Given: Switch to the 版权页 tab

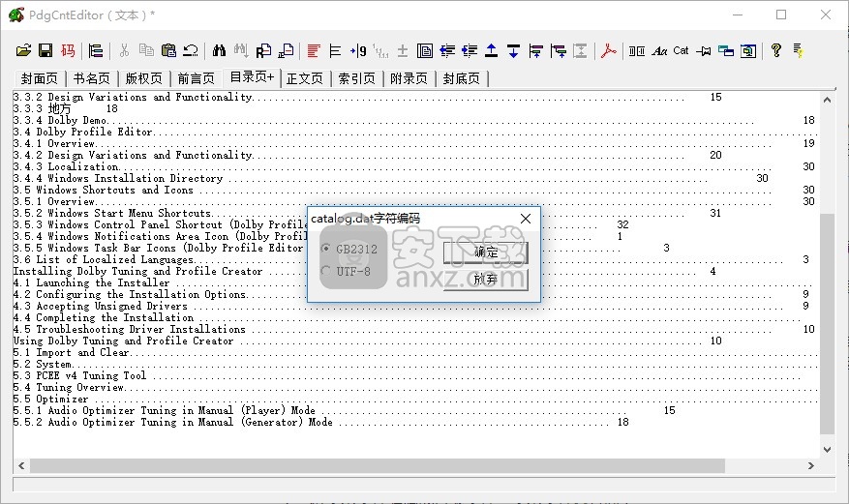Looking at the screenshot, I should 143,79.
